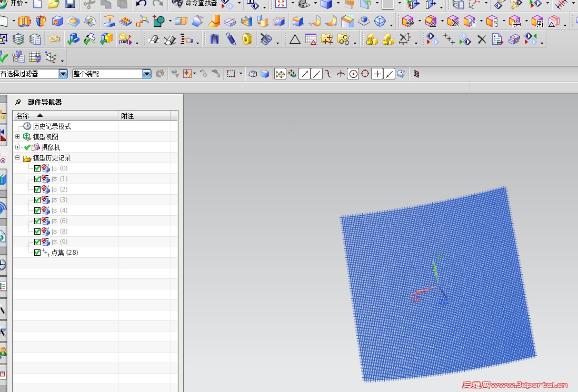Click the Undo arrow icon

tap(141, 4)
